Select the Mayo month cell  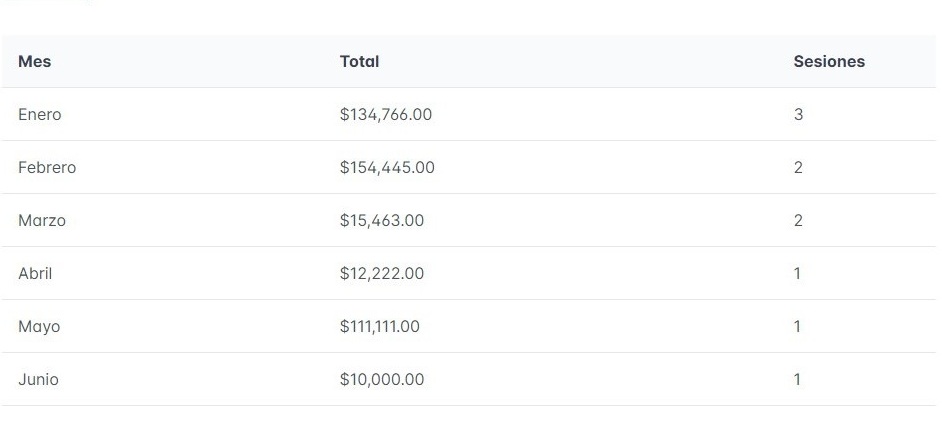[x=39, y=327]
